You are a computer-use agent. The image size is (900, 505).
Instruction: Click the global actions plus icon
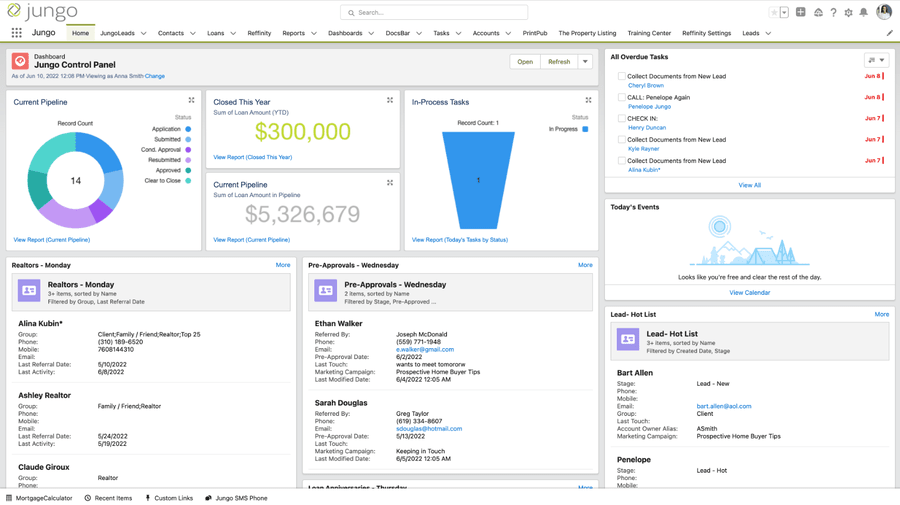click(x=801, y=12)
